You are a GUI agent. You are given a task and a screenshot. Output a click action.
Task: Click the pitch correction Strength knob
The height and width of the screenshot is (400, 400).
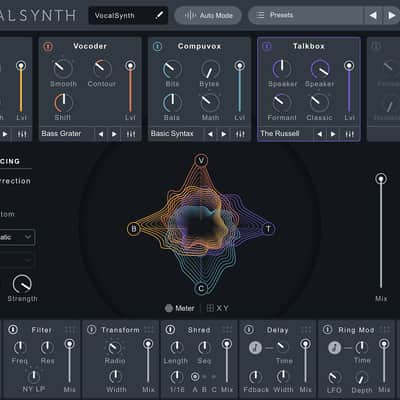point(22,284)
